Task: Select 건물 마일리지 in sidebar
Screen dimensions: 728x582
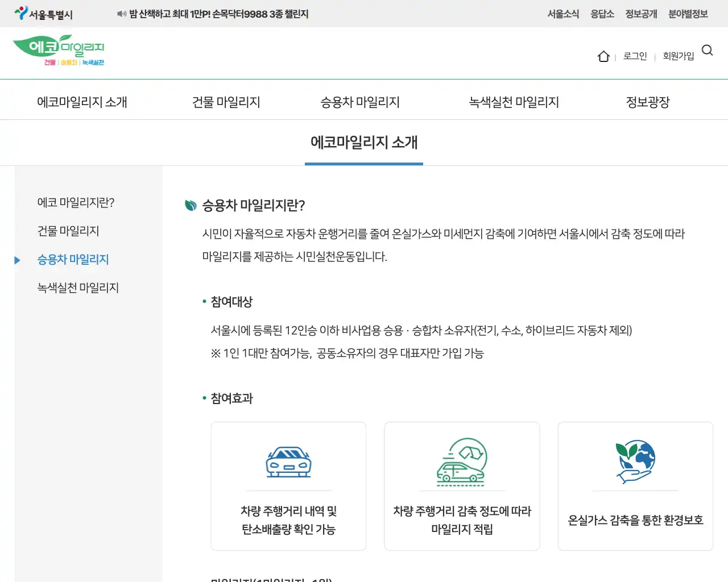Action: [68, 231]
